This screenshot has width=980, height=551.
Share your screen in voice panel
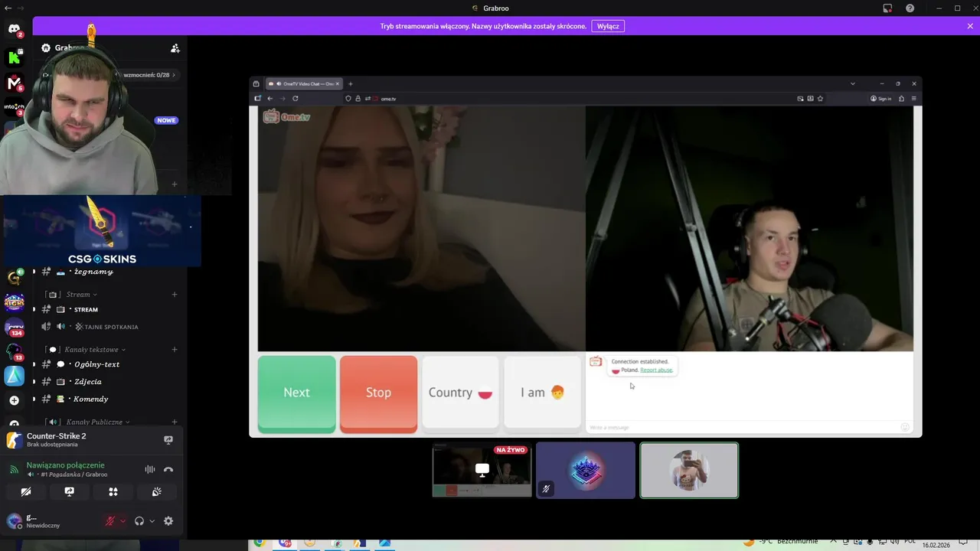70,492
